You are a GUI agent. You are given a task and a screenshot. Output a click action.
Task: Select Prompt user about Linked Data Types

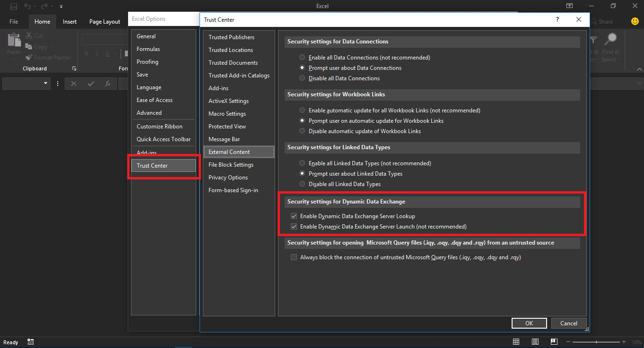302,174
